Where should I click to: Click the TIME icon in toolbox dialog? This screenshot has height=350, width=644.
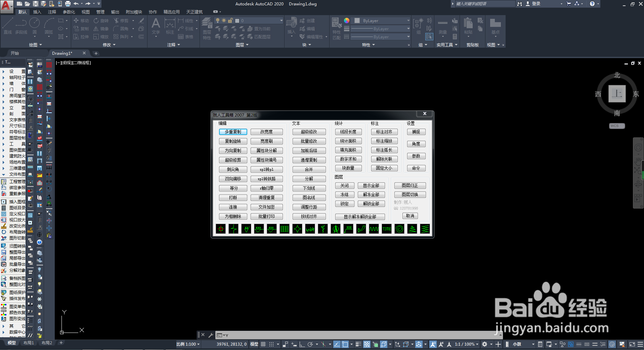pyautogui.click(x=387, y=229)
